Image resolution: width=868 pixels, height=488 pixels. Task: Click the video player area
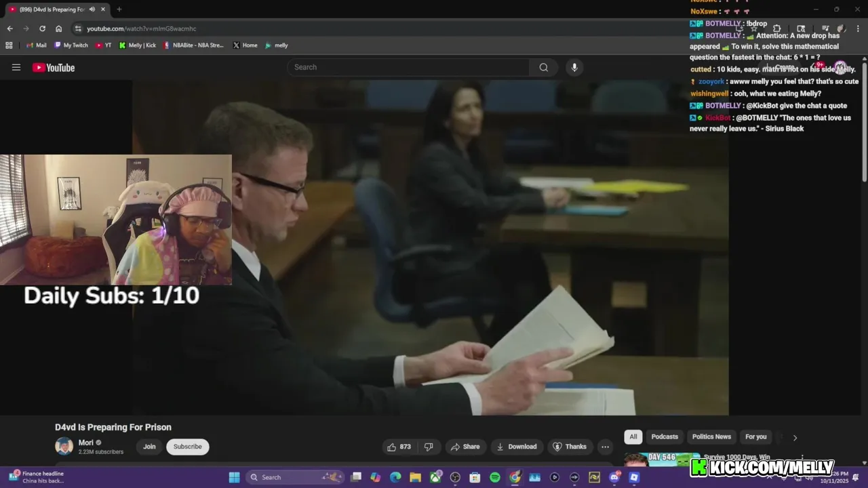(431, 247)
